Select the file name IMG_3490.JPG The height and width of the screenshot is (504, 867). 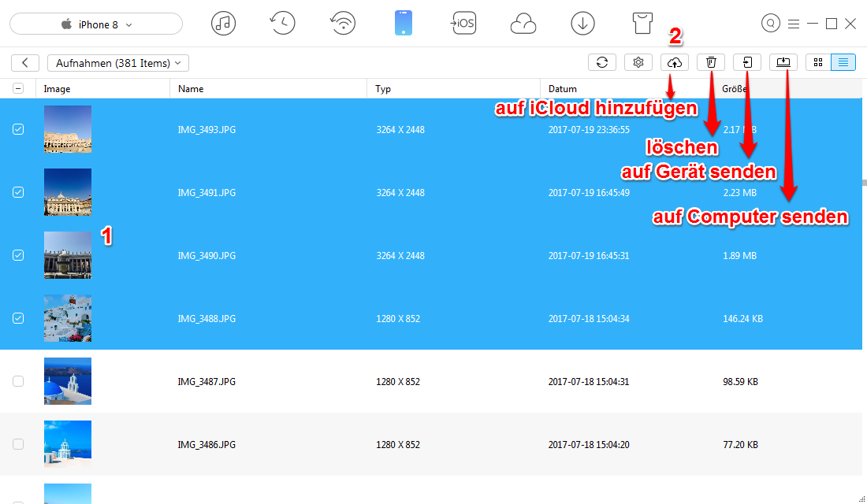[x=207, y=256]
